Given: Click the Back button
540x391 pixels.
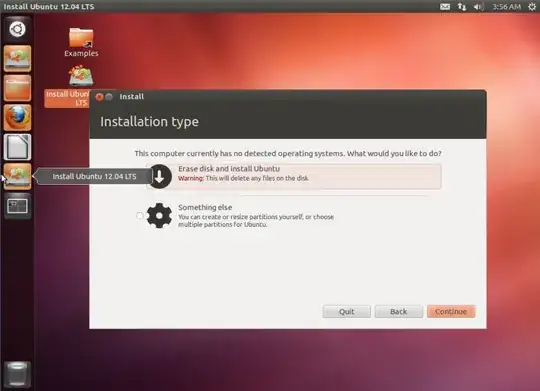Looking at the screenshot, I should click(399, 311).
